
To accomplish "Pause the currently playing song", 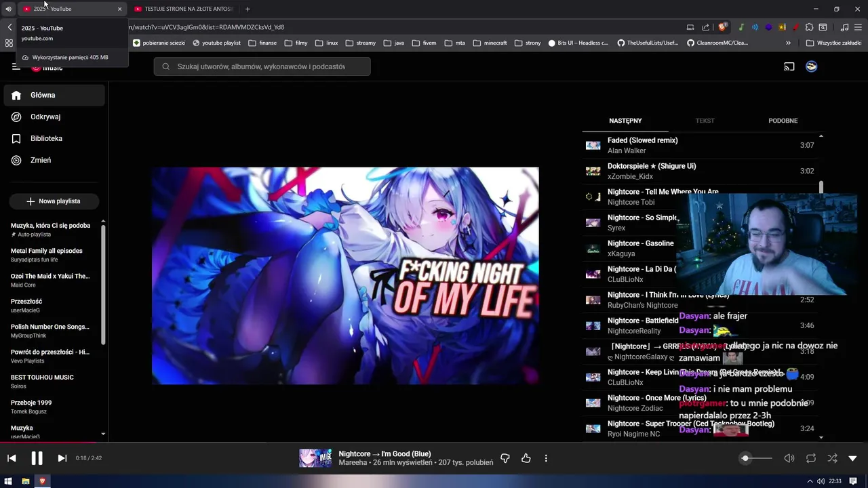I will pyautogui.click(x=37, y=458).
